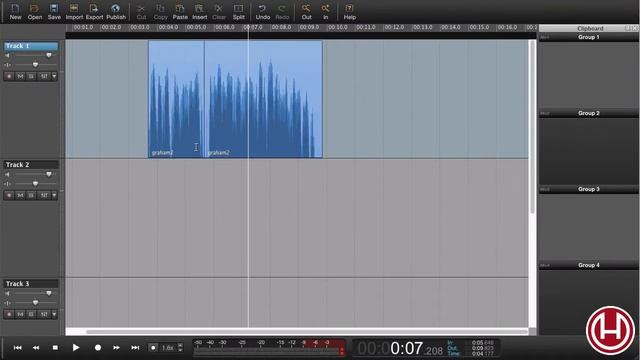Screen dimensions: 640x360
Task: Start playback with the play button
Action: 76,348
